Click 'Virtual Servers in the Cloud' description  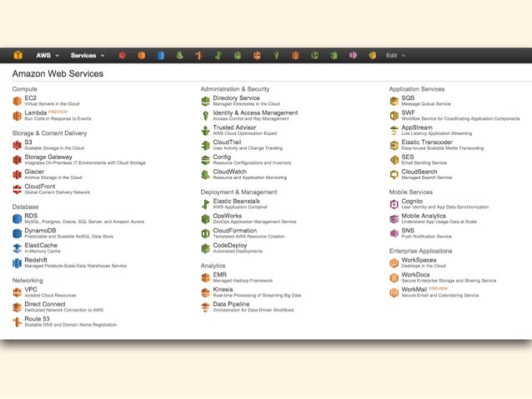[52, 104]
